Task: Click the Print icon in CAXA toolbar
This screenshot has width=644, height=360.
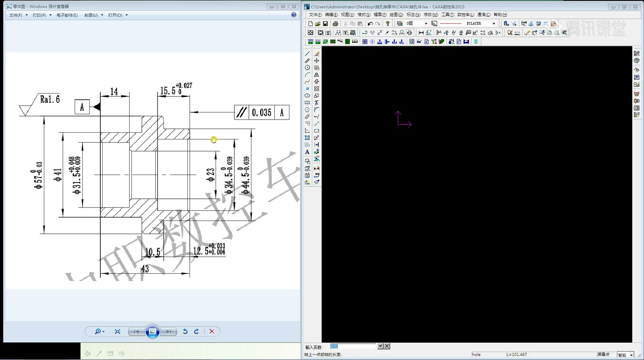Action: [x=335, y=24]
